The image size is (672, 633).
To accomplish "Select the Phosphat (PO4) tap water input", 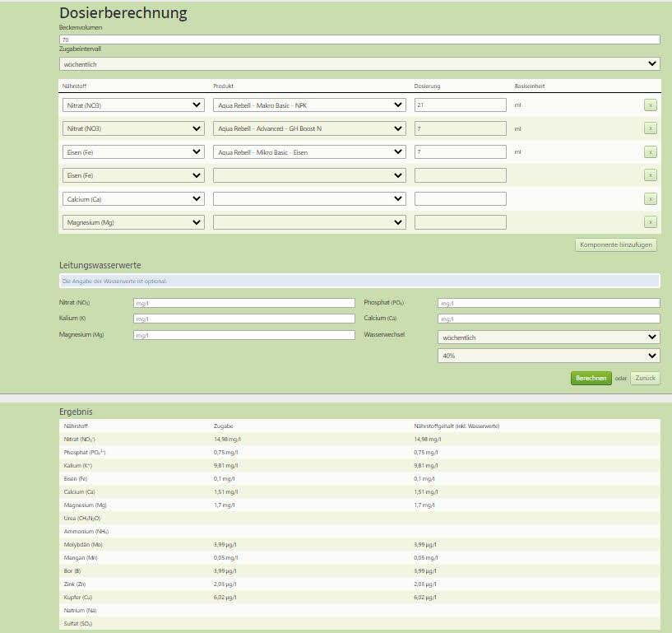I will (x=549, y=303).
